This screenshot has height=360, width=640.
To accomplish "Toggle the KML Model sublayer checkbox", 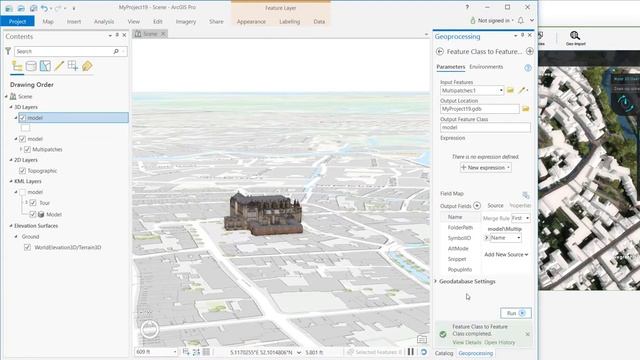I will click(33, 214).
